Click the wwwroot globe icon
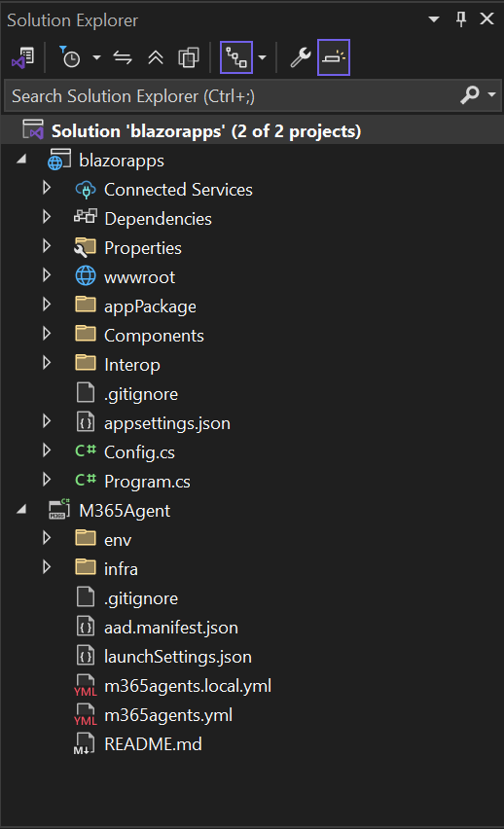The width and height of the screenshot is (504, 829). tap(86, 275)
